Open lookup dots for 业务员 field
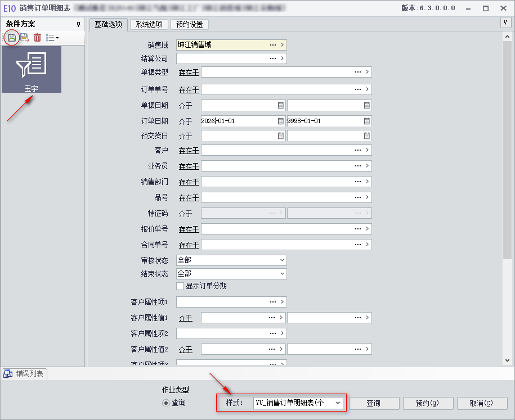The width and height of the screenshot is (515, 420). 358,166
